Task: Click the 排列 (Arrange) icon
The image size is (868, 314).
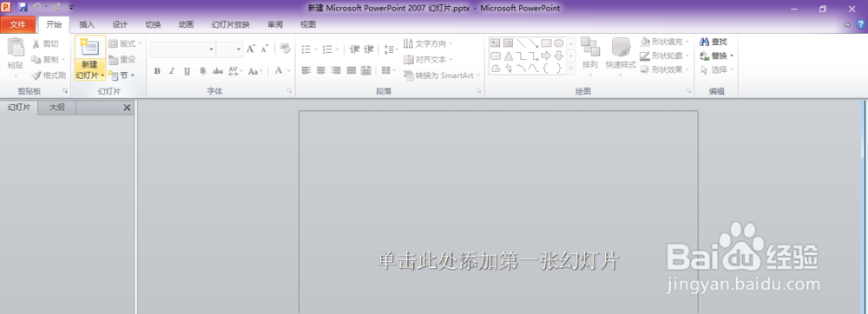Action: [590, 48]
